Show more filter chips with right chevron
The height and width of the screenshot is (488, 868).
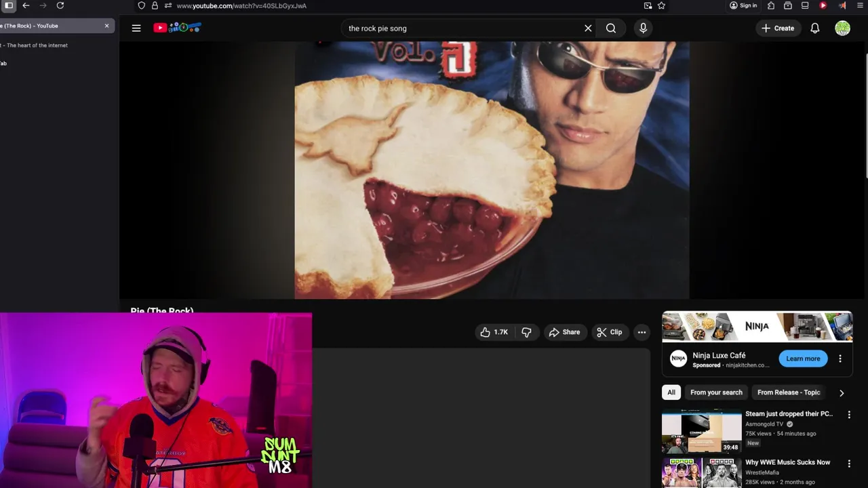842,392
